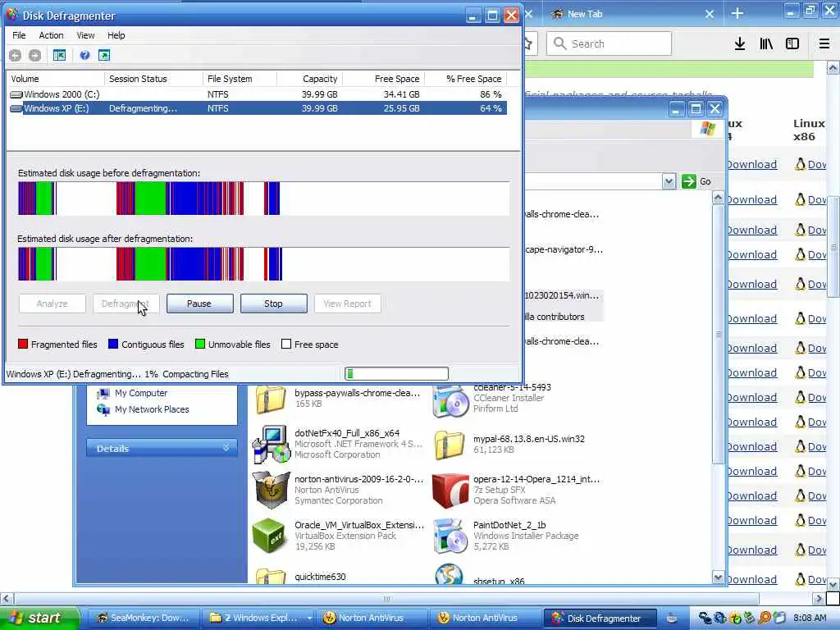The height and width of the screenshot is (630, 840).
Task: Click the defragmentation progress bar
Action: [396, 373]
